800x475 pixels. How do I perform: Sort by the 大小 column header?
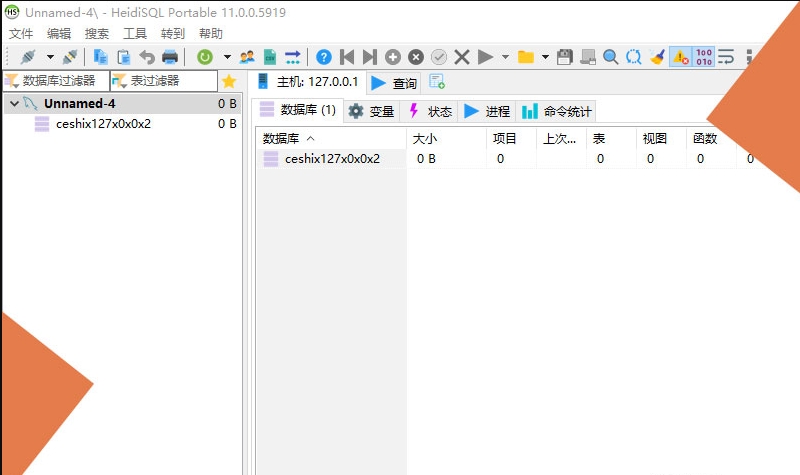pos(446,138)
